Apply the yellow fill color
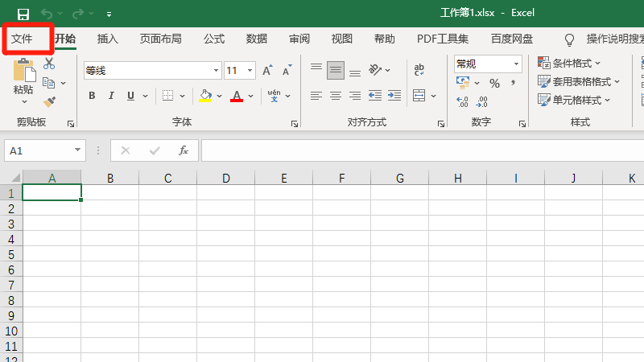 205,96
